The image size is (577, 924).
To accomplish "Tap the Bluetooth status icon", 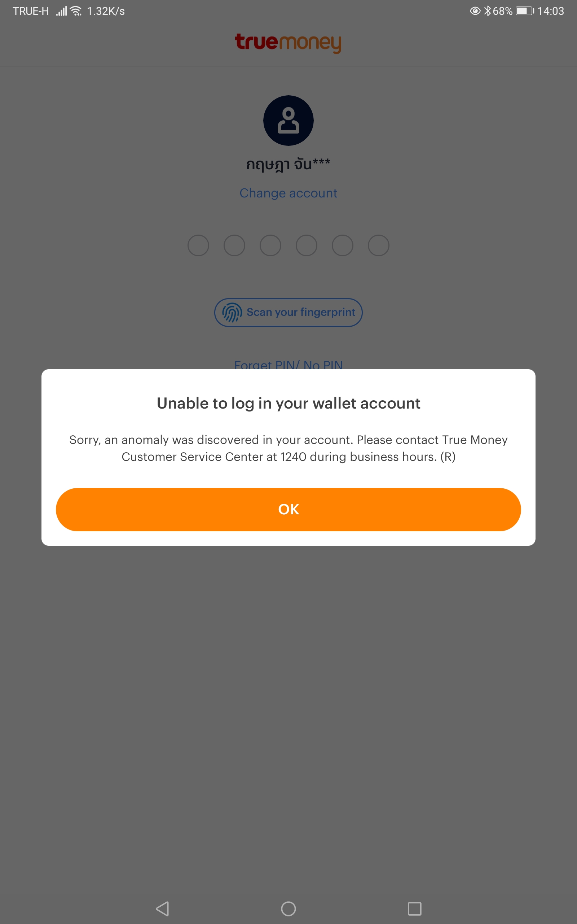I will 487,11.
